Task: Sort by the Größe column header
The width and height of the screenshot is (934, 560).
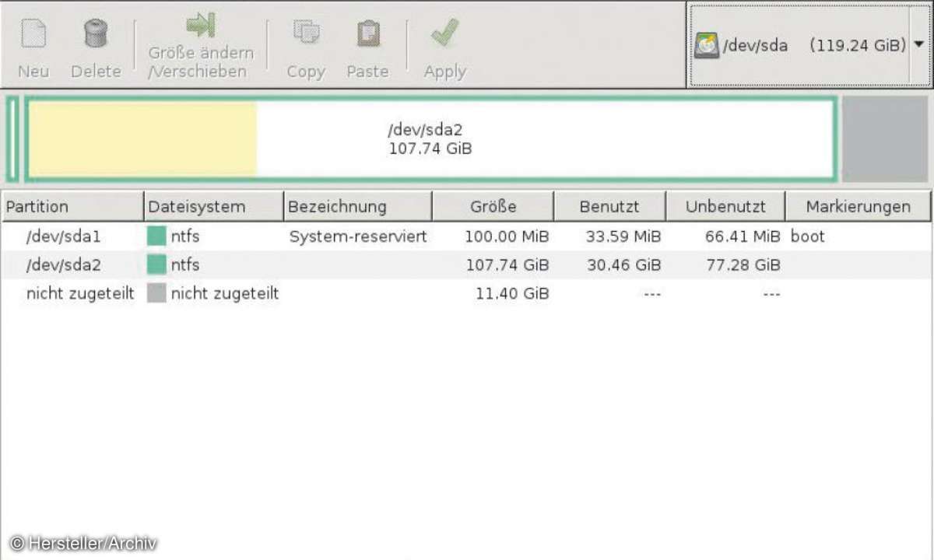Action: 493,207
